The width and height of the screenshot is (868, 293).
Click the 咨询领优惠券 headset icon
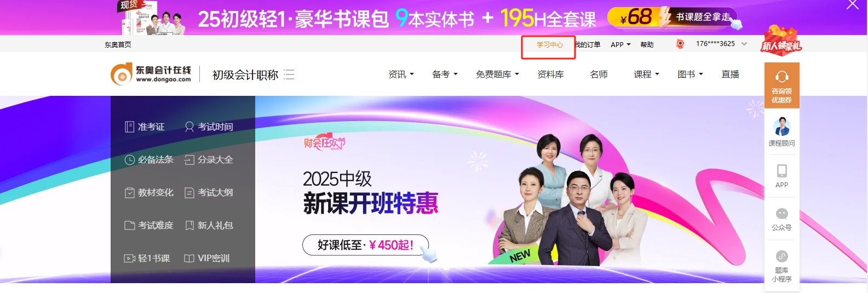782,76
